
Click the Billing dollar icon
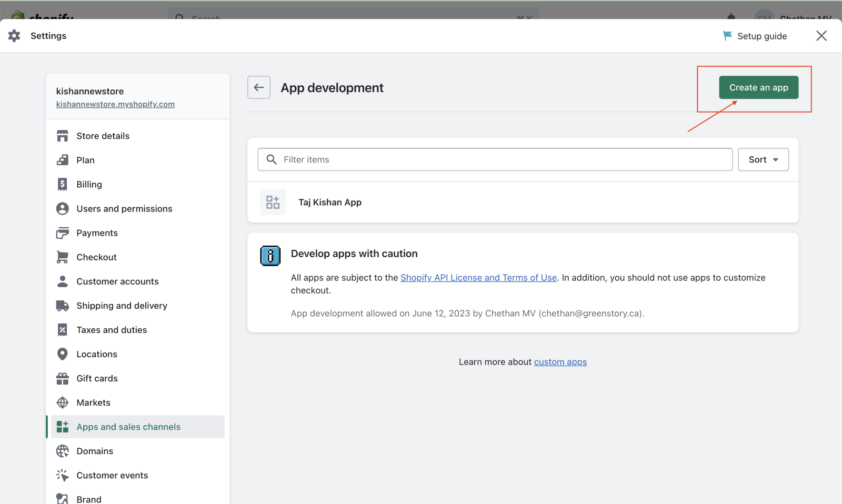pyautogui.click(x=63, y=184)
